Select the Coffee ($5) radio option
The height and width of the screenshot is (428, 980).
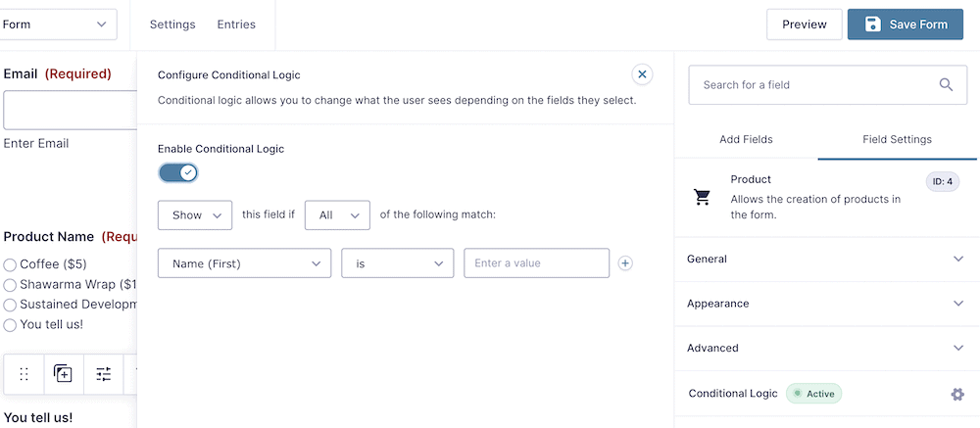click(x=10, y=264)
